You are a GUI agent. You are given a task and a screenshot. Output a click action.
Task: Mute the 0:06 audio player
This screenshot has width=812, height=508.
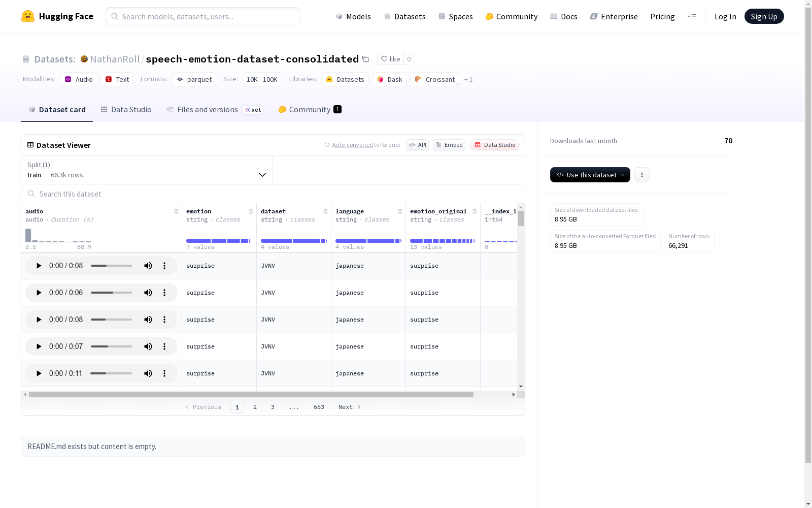(x=148, y=293)
